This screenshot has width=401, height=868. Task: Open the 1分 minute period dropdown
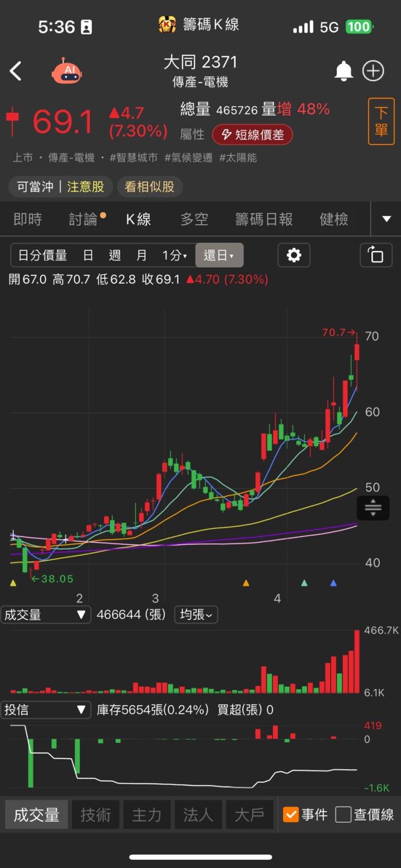174,255
